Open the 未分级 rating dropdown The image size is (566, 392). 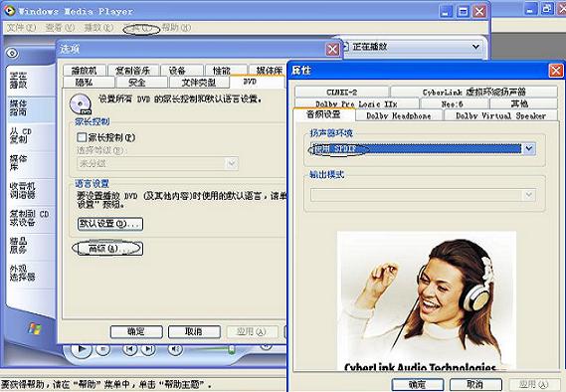click(158, 163)
